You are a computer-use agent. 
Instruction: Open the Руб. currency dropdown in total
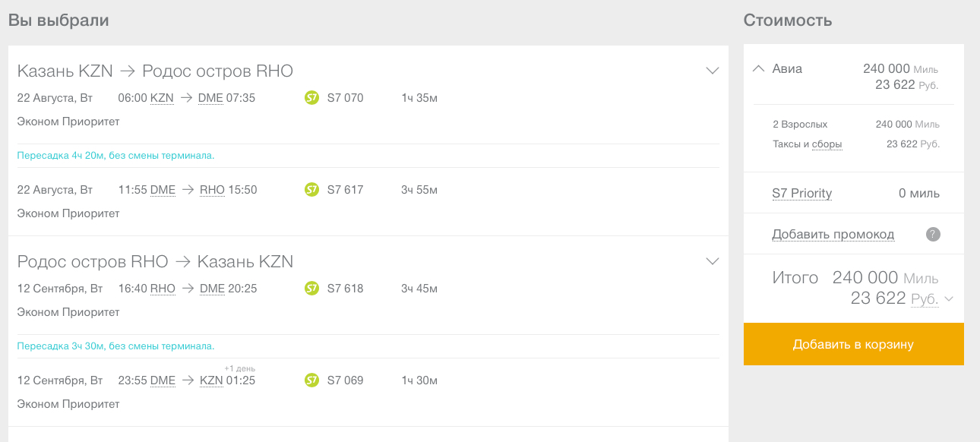tap(932, 299)
